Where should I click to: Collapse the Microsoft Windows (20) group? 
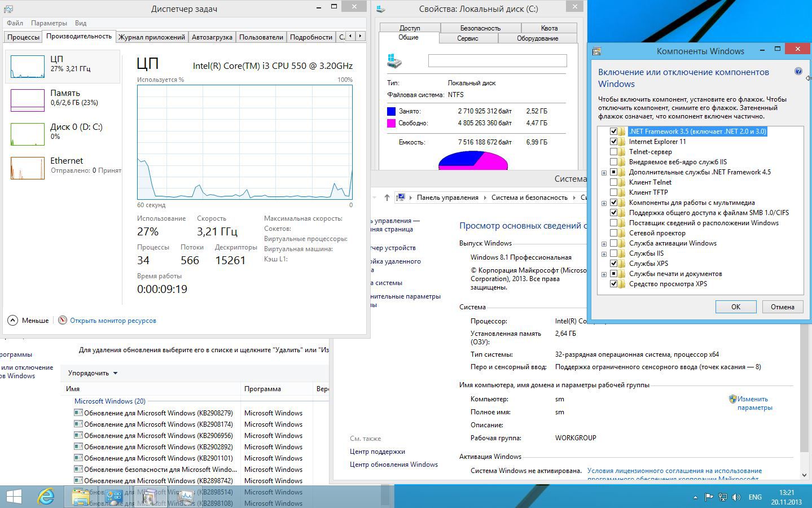pyautogui.click(x=110, y=401)
